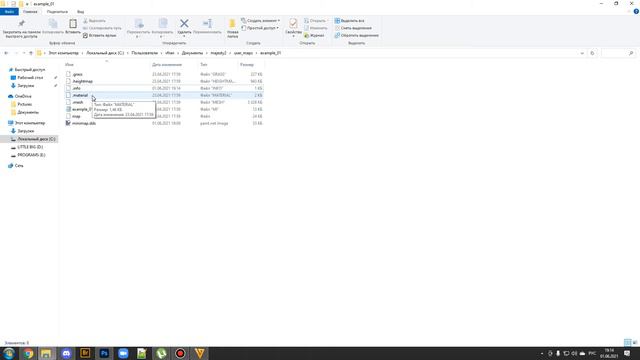Open the New item (Создать элемент) dropdown

(x=260, y=21)
